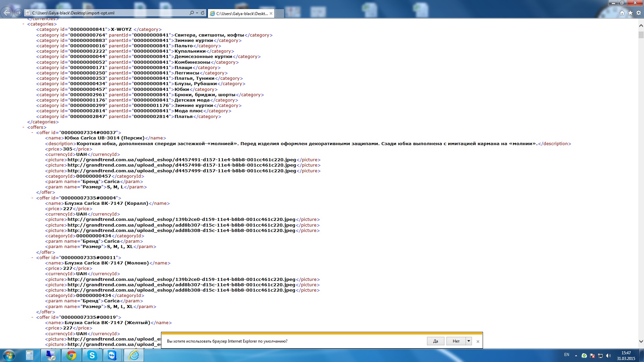Viewport: 644px width, 362px height.
Task: Click categoryId value 00000000457
Action: coord(94,176)
